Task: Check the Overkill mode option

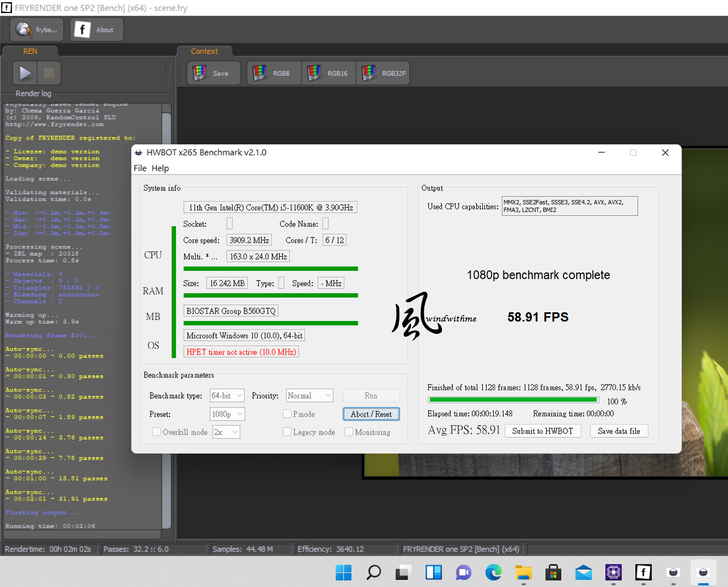Action: 156,432
